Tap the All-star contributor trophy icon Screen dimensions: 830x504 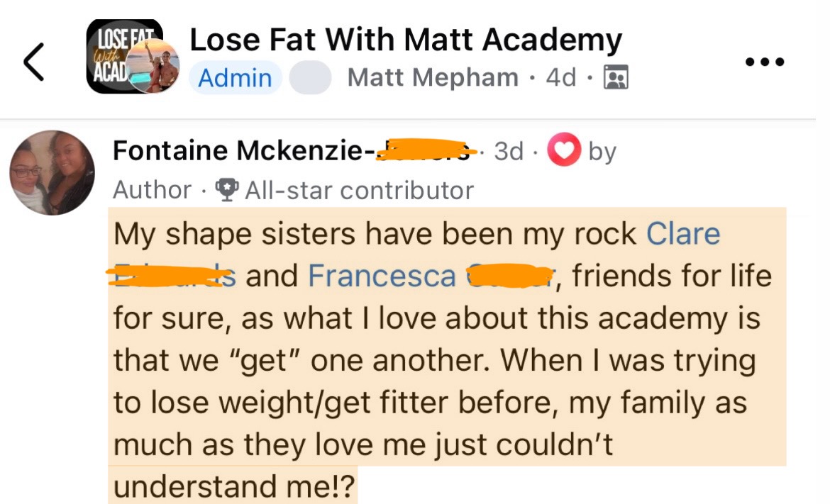[226, 190]
